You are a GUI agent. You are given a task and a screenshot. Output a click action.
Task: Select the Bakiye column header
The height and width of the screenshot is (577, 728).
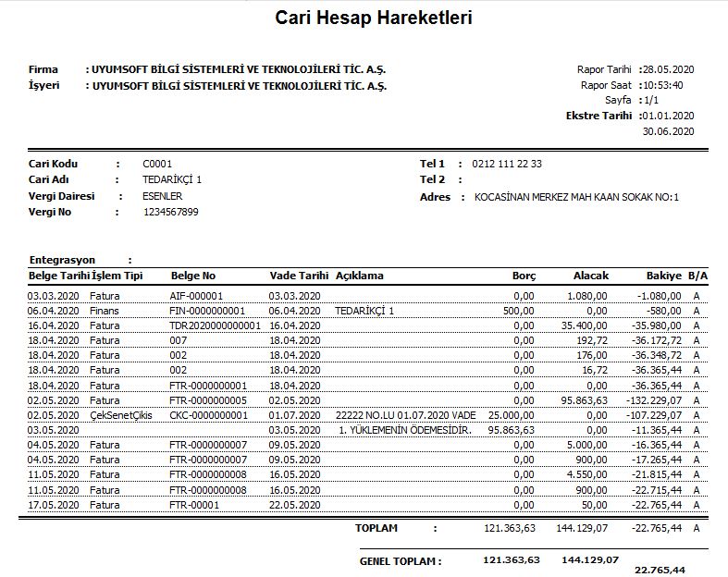pos(663,276)
